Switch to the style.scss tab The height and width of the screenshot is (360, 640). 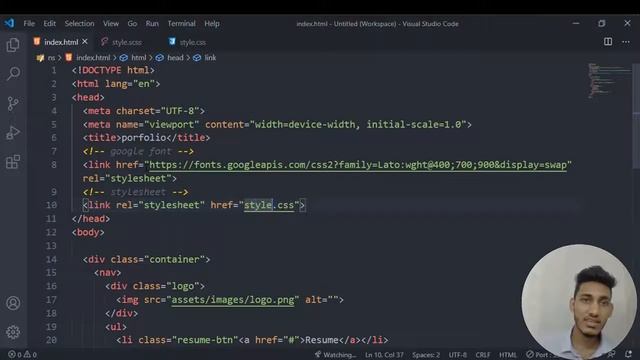pos(127,42)
